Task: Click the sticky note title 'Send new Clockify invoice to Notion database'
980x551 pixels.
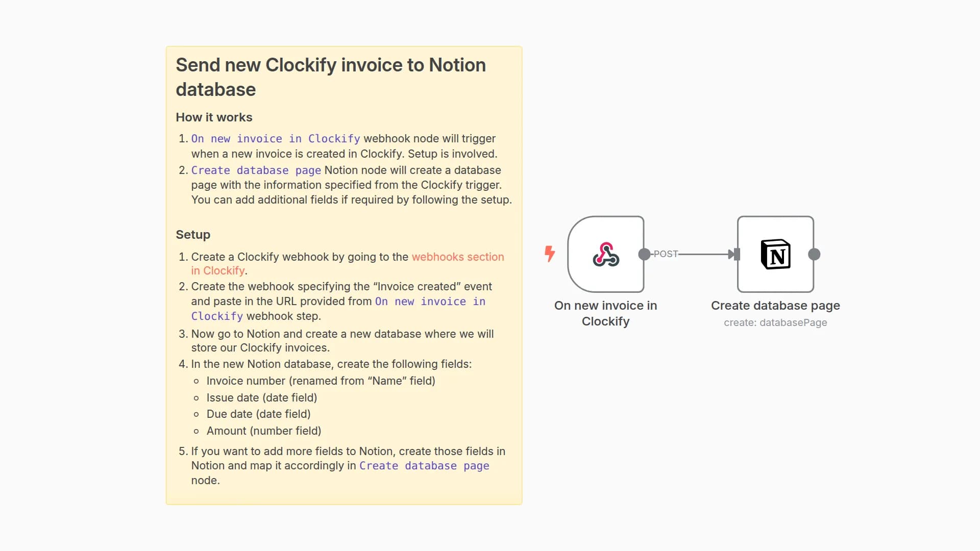Action: [x=331, y=77]
